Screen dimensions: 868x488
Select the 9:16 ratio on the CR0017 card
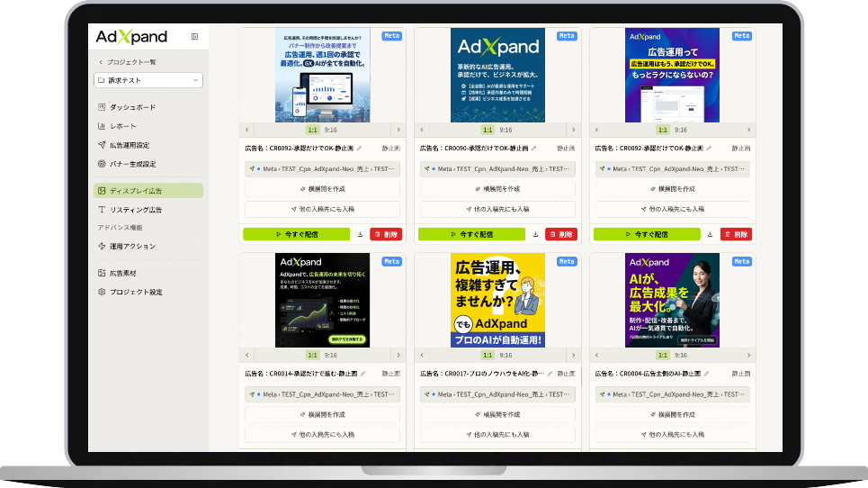[x=506, y=355]
